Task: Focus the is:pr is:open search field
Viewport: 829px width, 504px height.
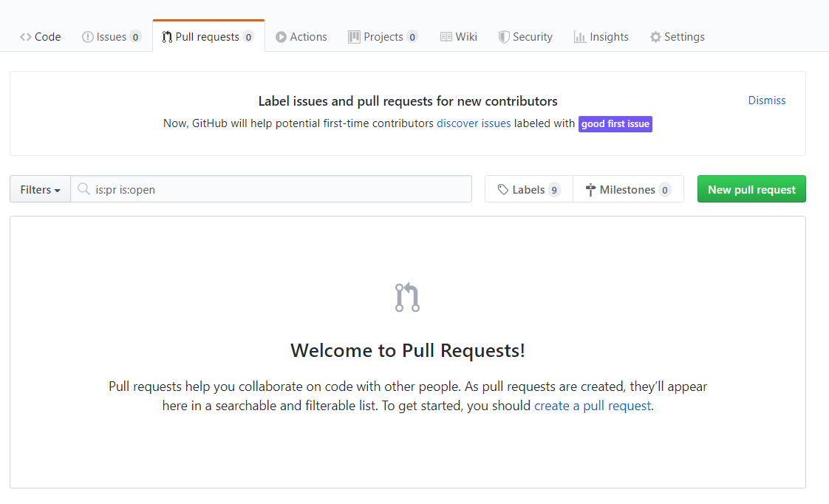Action: (x=271, y=189)
